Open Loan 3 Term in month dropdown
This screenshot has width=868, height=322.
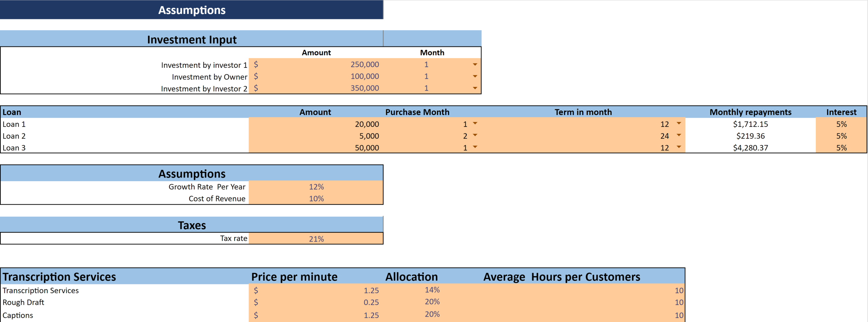click(x=679, y=147)
